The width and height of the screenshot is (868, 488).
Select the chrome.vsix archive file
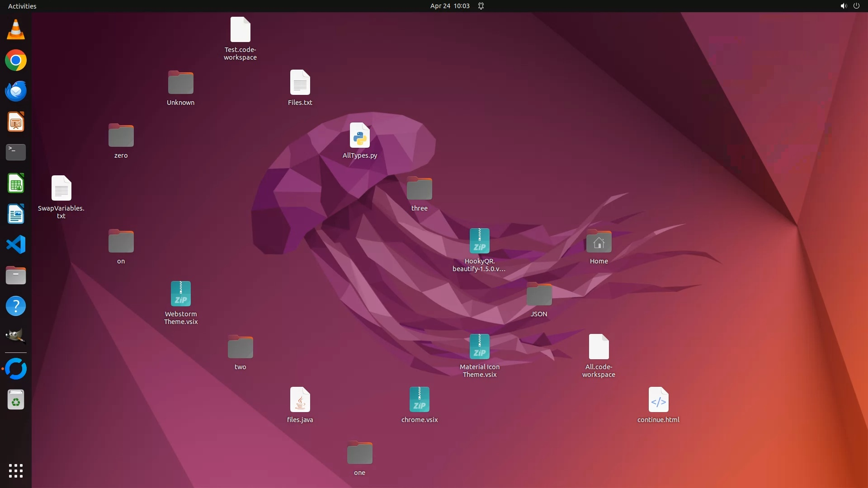pos(420,400)
